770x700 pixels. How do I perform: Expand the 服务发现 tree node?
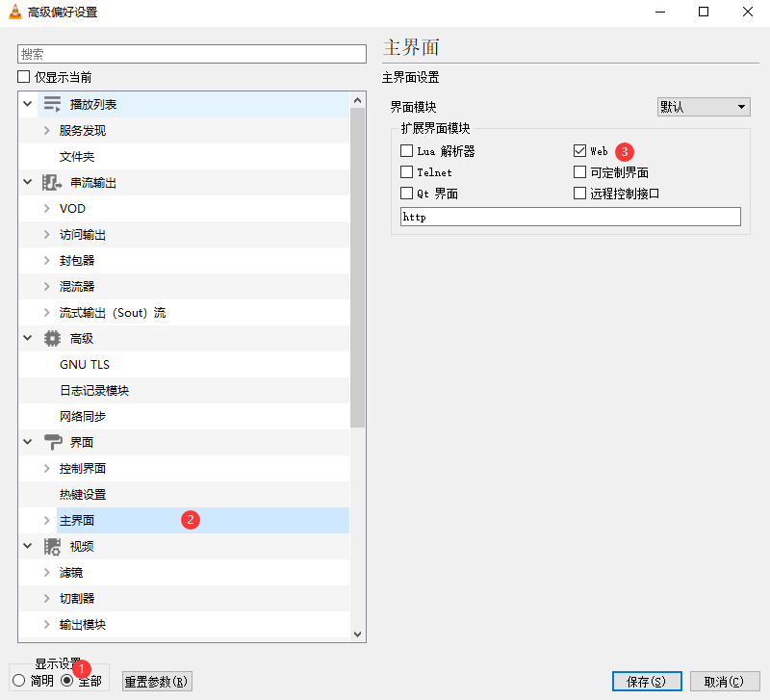pos(46,130)
